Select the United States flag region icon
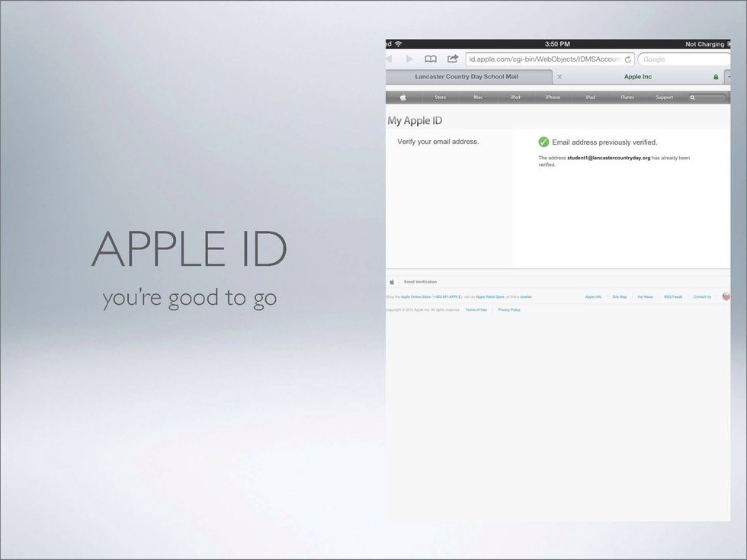 [x=726, y=296]
